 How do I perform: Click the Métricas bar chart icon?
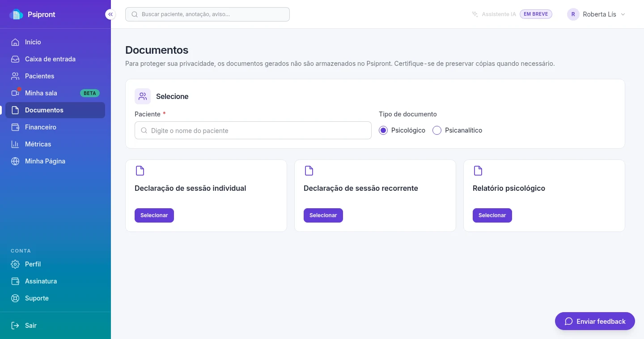click(x=15, y=144)
